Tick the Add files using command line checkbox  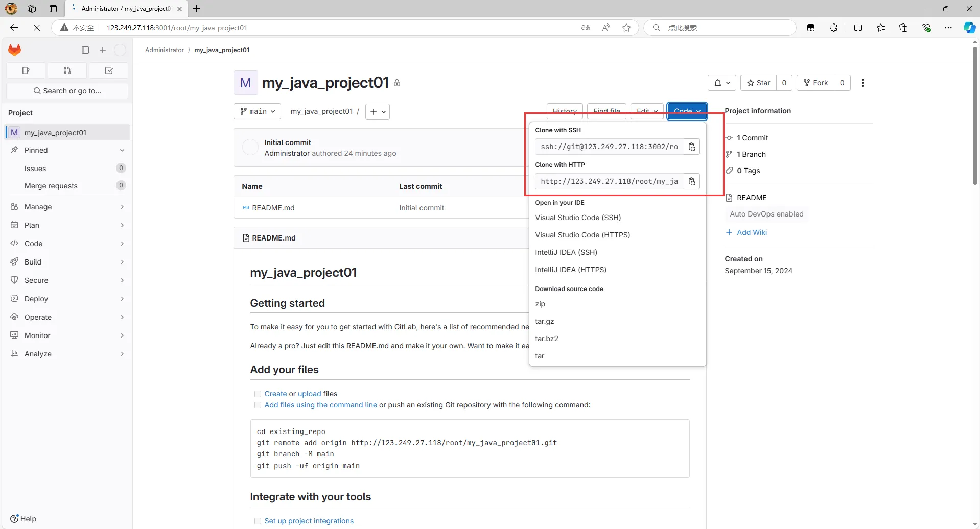coord(258,405)
